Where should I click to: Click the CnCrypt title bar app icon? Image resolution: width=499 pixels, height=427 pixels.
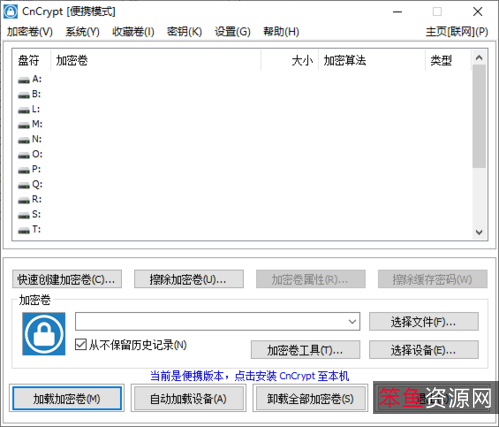[11, 12]
